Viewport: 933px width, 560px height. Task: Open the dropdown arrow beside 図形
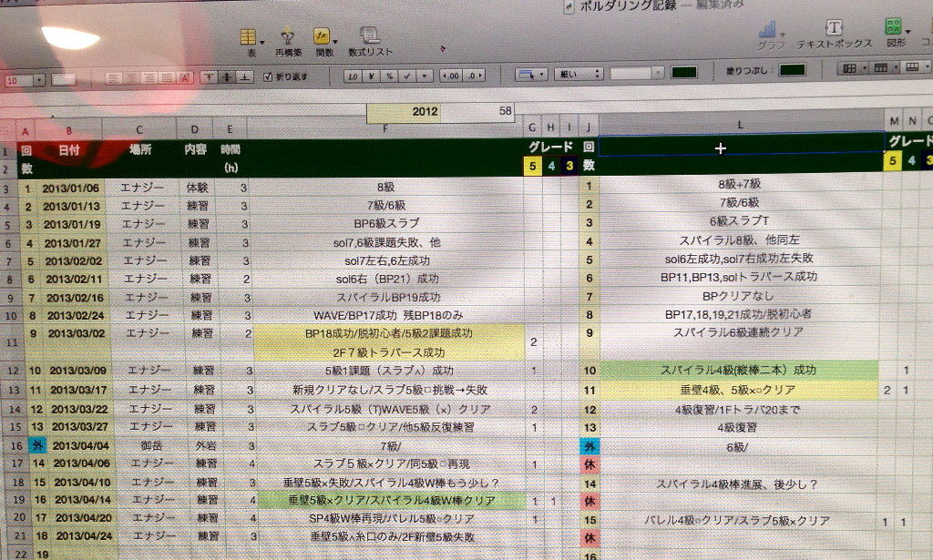[907, 34]
